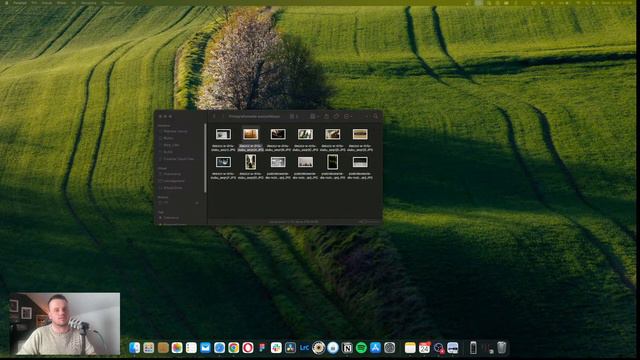Launch the Photos app from the dock
Viewport: 640px width, 360px height.
click(177, 348)
